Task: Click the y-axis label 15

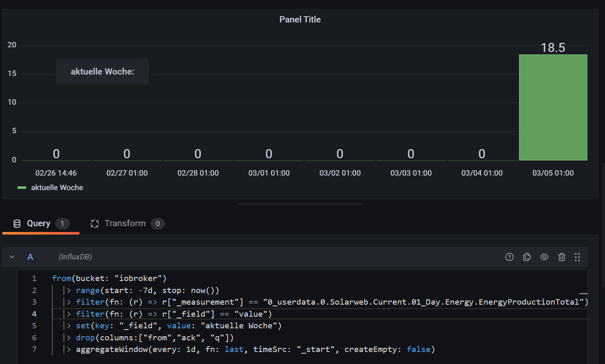Action: tap(12, 73)
